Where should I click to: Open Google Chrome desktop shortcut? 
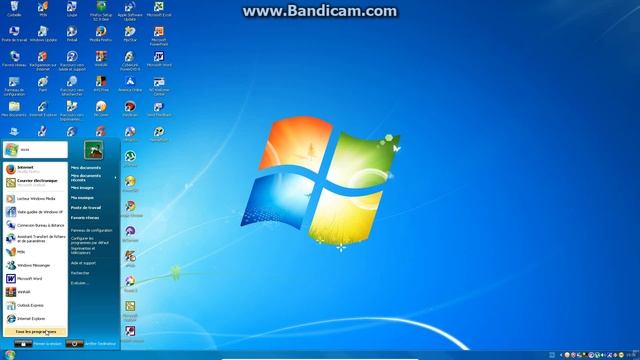coord(130,208)
